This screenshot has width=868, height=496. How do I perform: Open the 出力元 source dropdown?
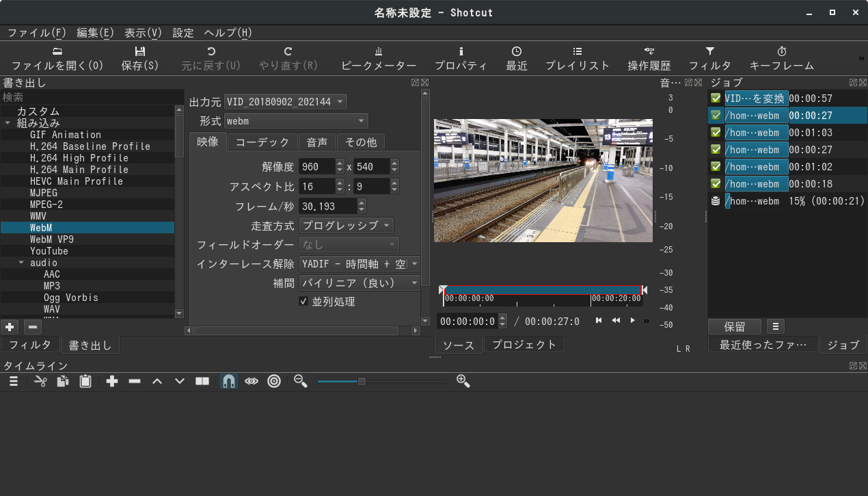pos(286,102)
